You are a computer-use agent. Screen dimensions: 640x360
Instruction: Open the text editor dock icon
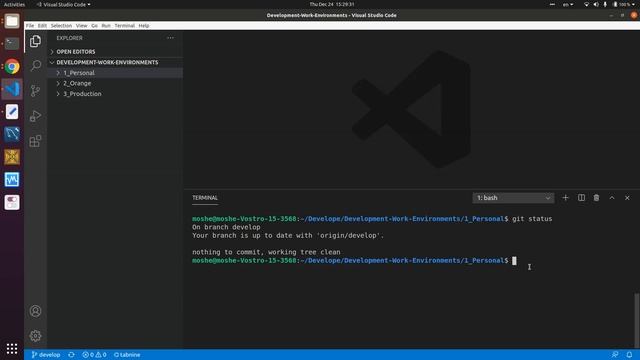(x=12, y=111)
